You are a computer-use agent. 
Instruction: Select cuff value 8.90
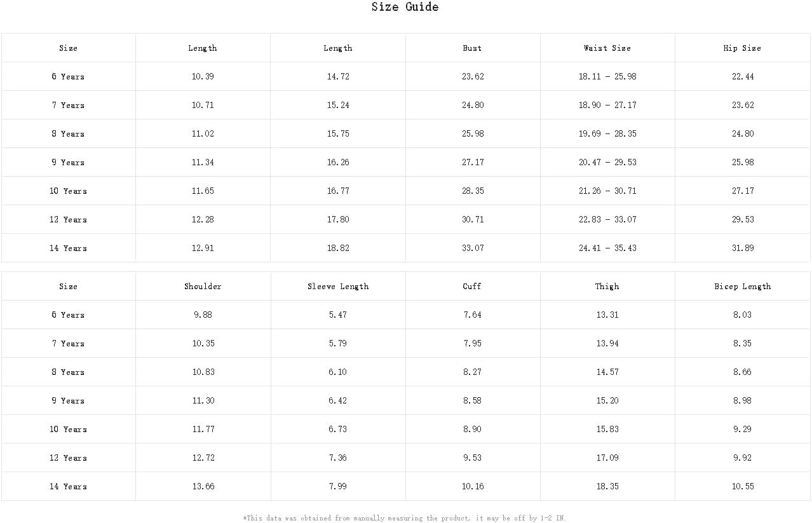tap(473, 430)
